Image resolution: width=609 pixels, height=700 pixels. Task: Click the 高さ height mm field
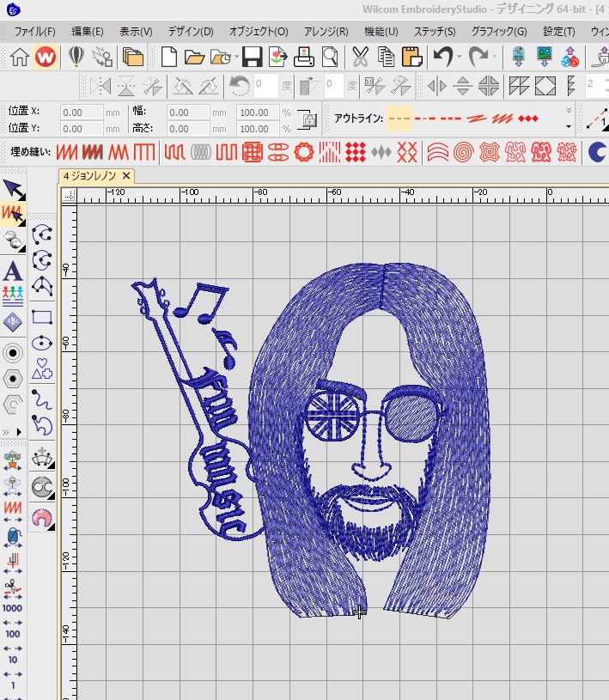click(x=188, y=129)
